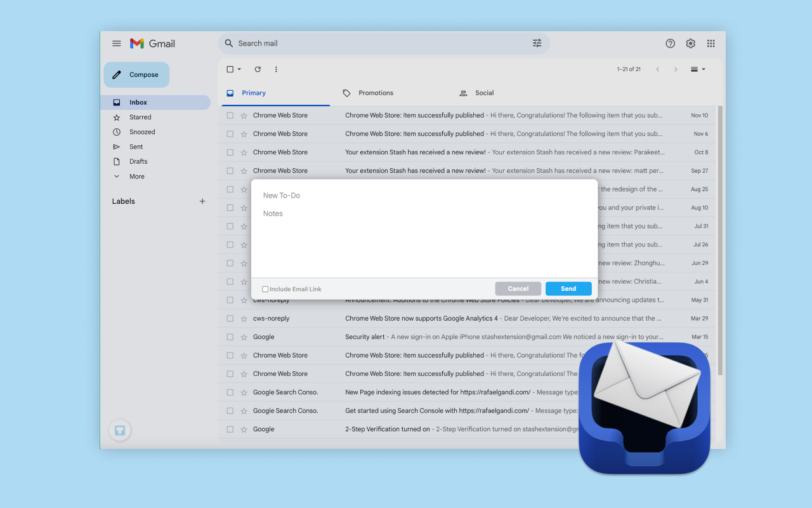Open the Mar 29 cws-noreply email
The width and height of the screenshot is (812, 508).
coord(467,319)
